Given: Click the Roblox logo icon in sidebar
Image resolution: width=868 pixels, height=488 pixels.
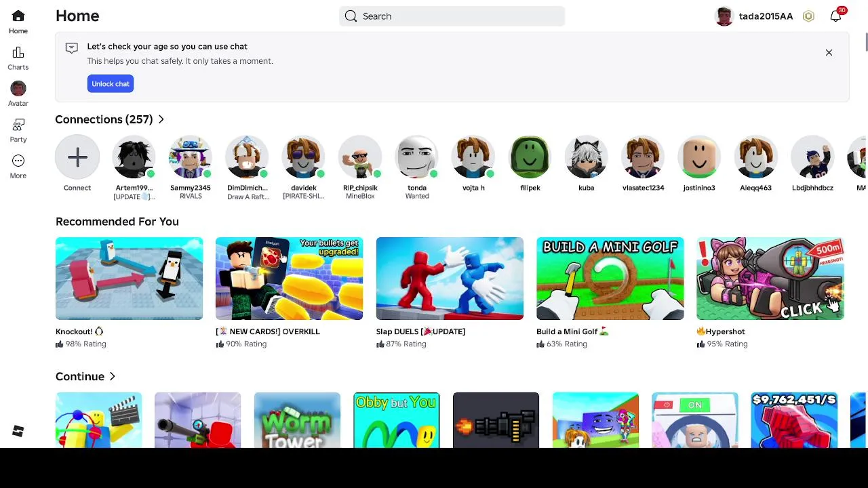Looking at the screenshot, I should [x=18, y=431].
